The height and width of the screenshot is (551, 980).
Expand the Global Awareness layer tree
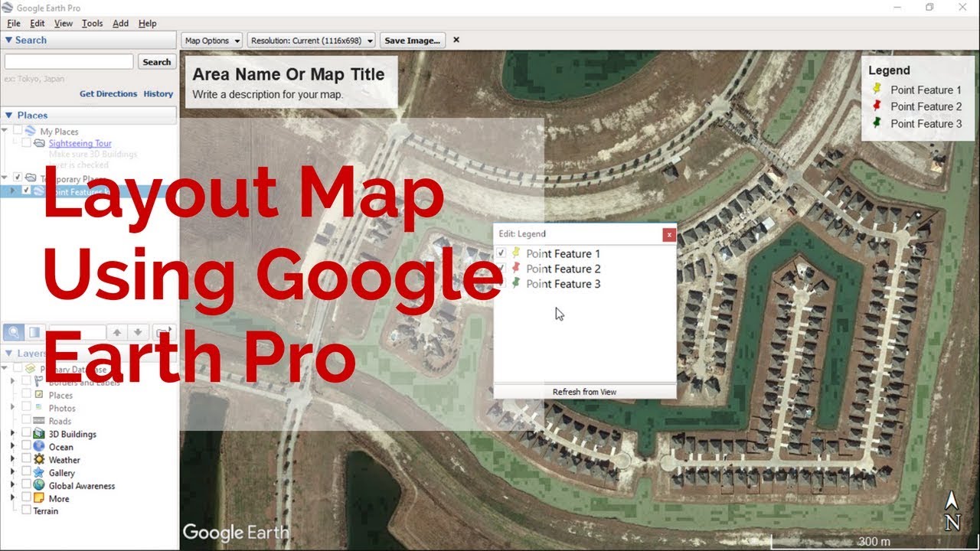click(12, 485)
